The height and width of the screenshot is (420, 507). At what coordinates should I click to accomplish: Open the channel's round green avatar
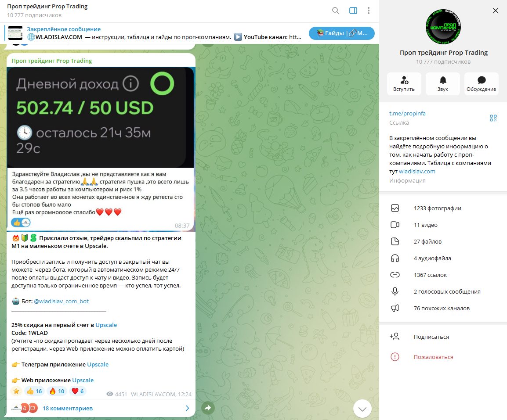pyautogui.click(x=443, y=26)
